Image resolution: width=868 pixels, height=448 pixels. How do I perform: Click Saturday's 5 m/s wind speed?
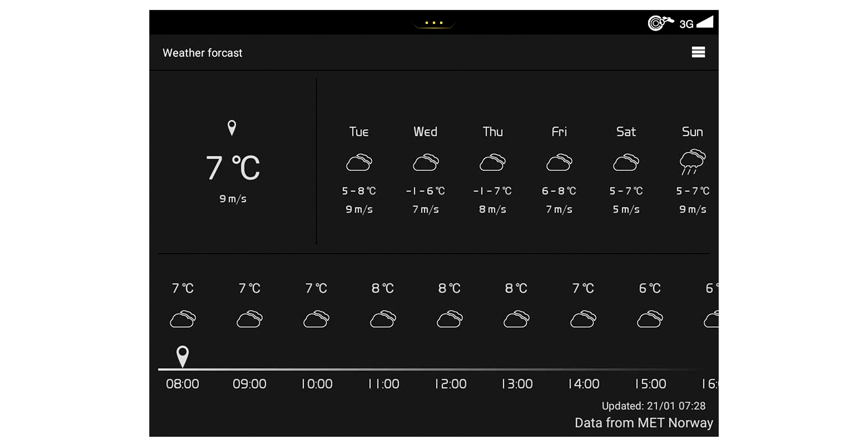click(626, 209)
